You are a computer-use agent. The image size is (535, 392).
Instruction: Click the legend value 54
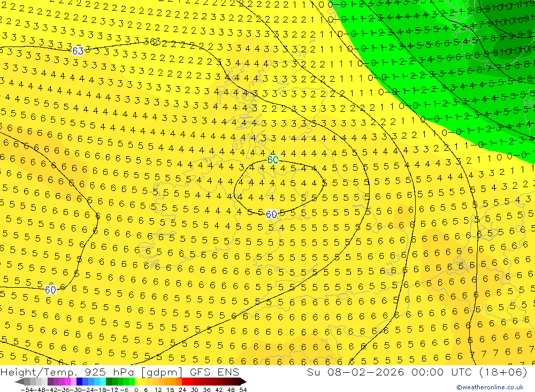243,390
